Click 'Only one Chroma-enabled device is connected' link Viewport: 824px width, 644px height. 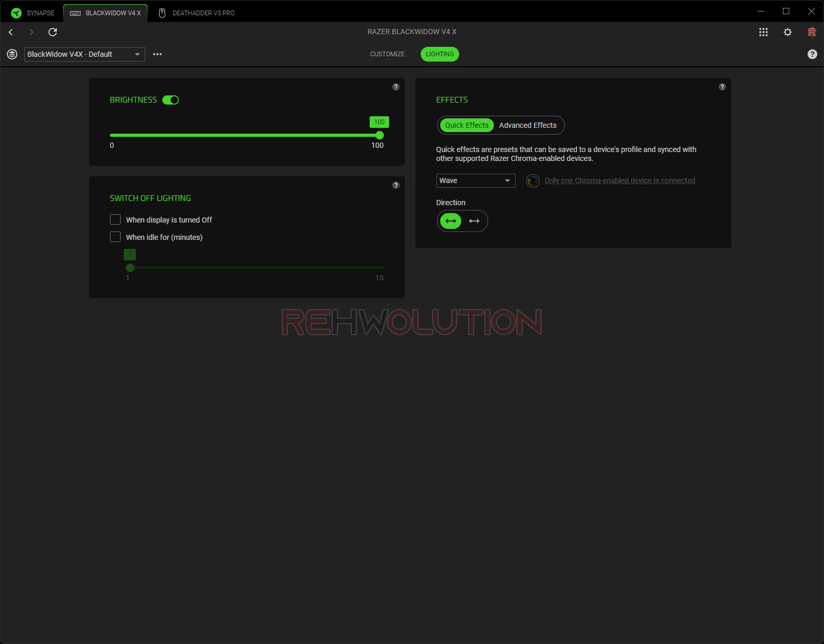click(x=620, y=180)
